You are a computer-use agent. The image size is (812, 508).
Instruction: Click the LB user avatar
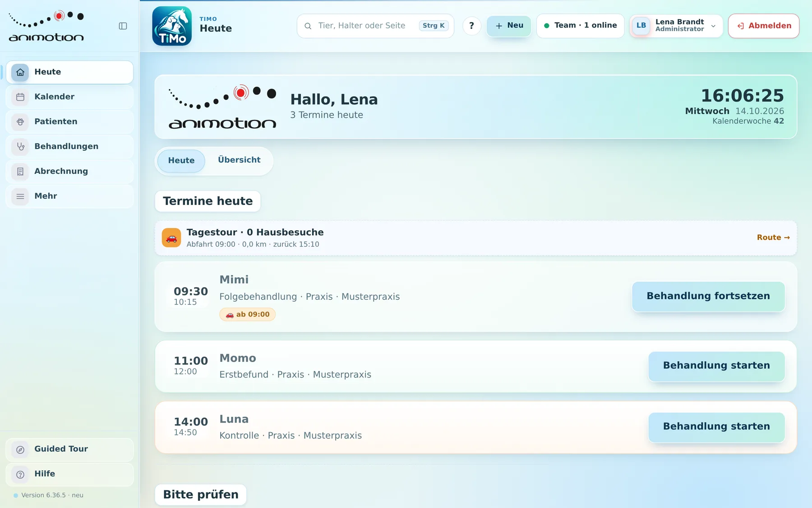pos(641,26)
